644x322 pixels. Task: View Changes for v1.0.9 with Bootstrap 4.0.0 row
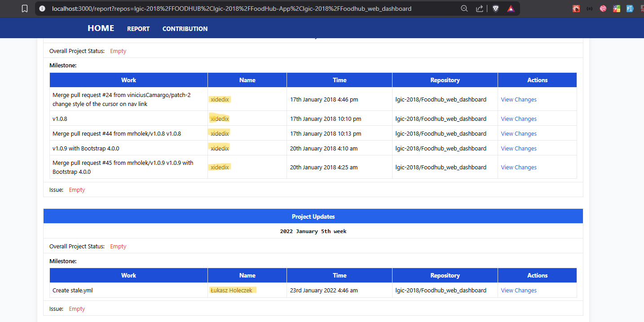pos(519,149)
